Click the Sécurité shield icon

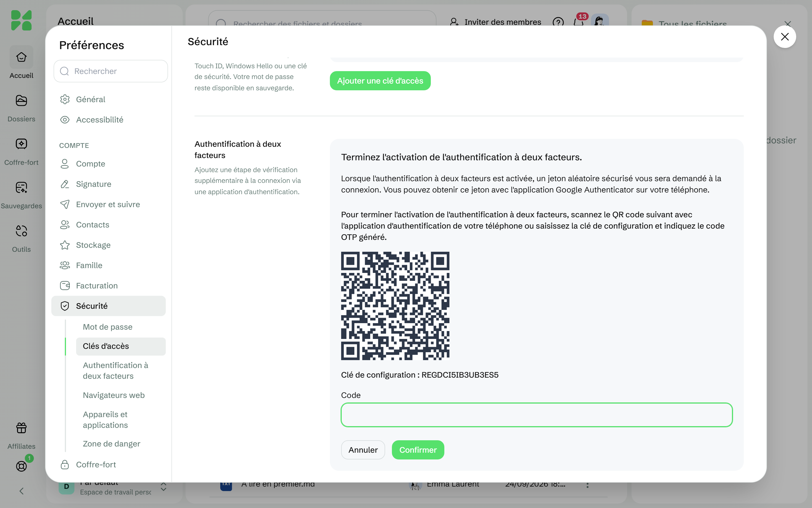point(65,306)
